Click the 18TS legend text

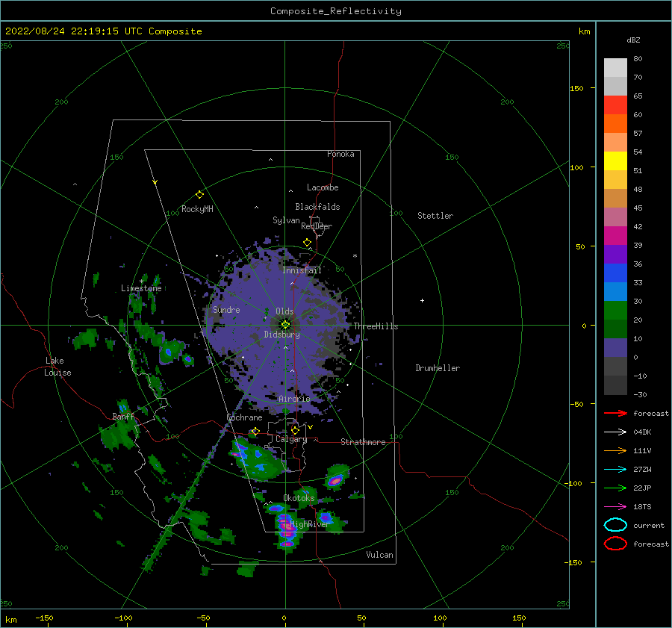pyautogui.click(x=642, y=507)
